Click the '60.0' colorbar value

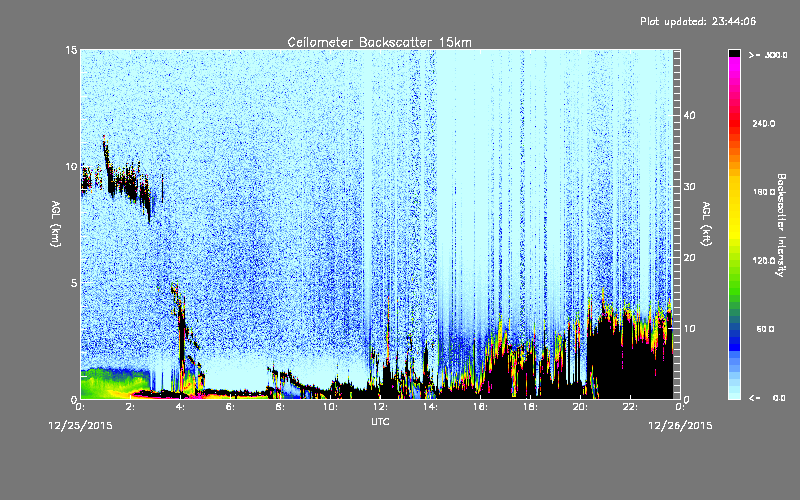(765, 329)
